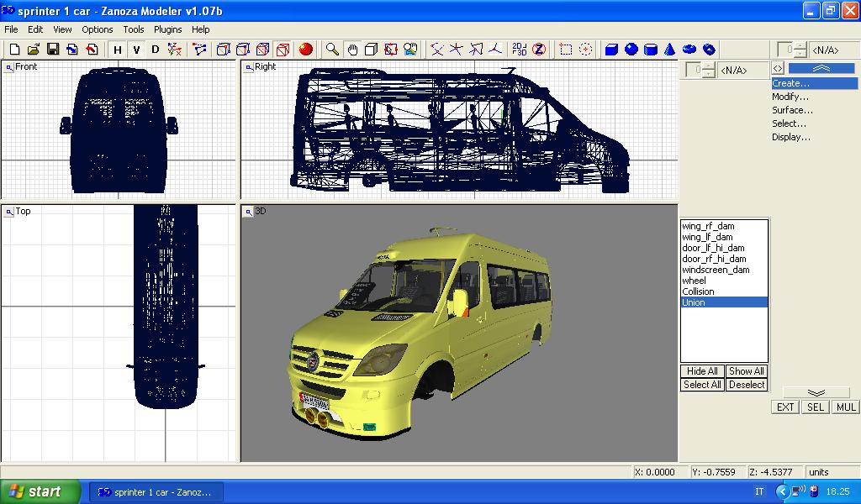Click the red circled Z icon
861x504 pixels.
[x=539, y=50]
